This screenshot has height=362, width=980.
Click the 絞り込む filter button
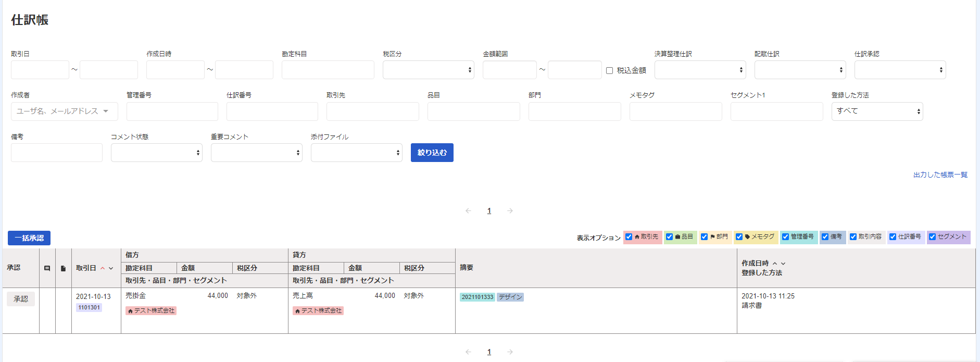(x=432, y=153)
